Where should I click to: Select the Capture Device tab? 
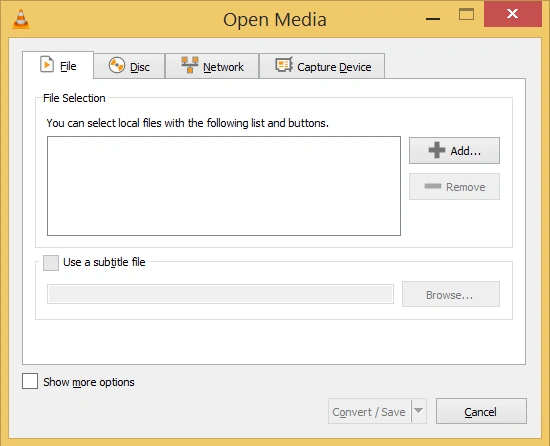click(322, 66)
